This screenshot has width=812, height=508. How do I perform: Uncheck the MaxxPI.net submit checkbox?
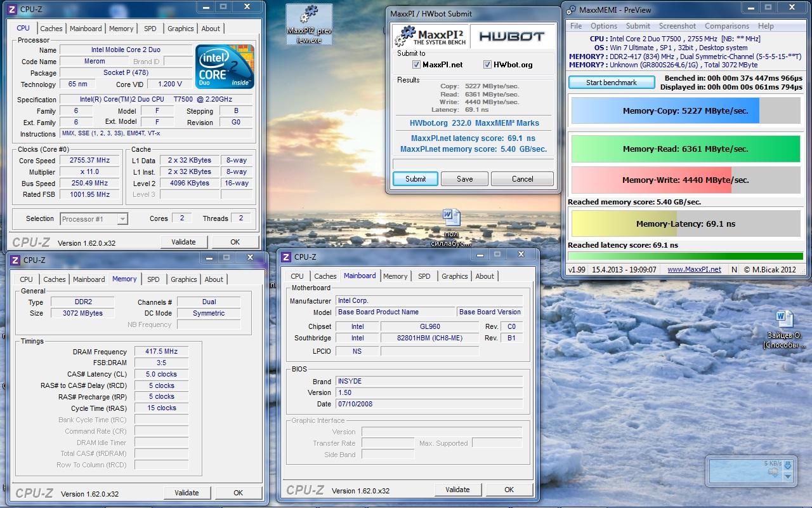(x=417, y=65)
